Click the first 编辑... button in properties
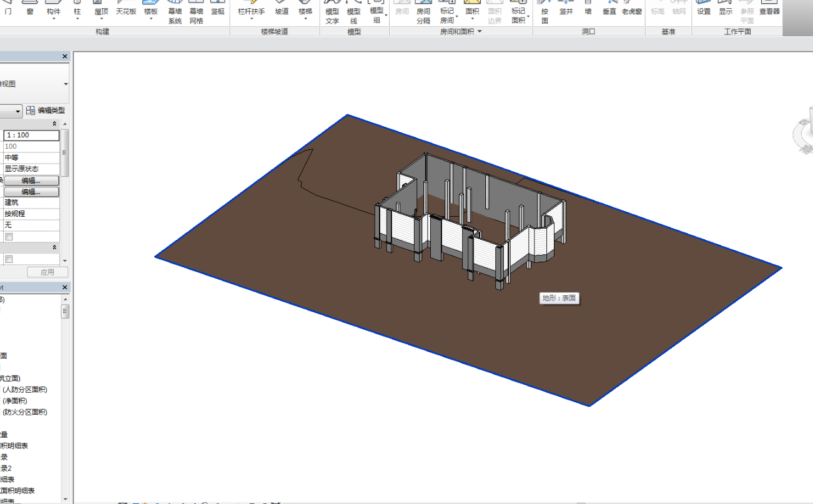Screen dimensions: 813x504 [x=31, y=180]
